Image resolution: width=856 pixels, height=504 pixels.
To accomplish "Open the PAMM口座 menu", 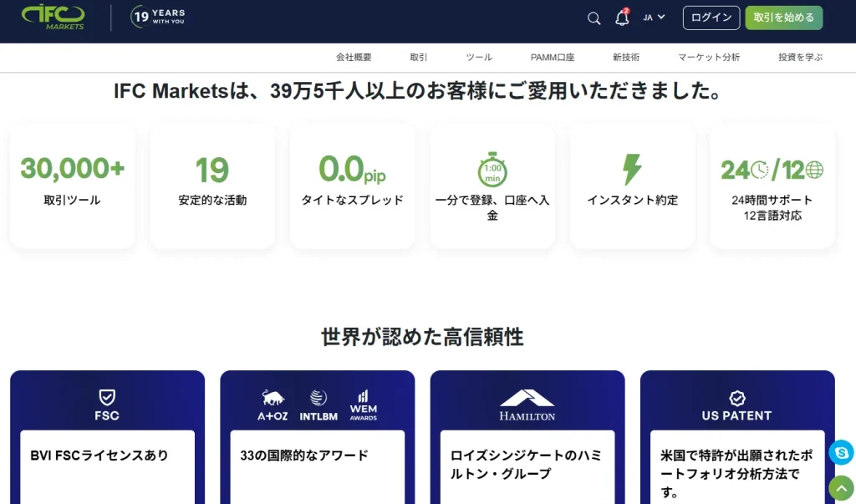I will click(553, 57).
